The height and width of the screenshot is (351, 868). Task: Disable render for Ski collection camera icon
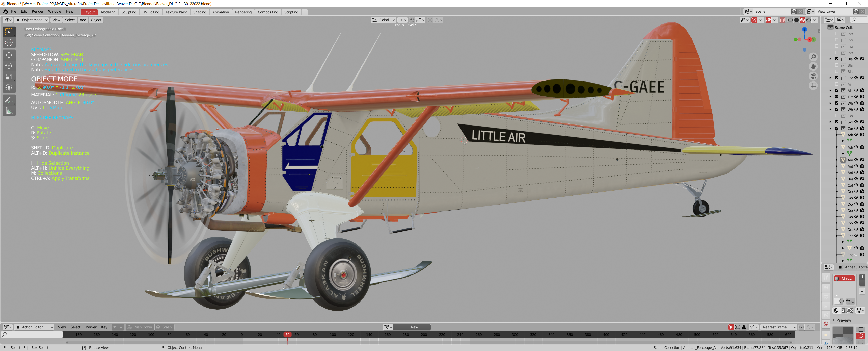pos(862,122)
